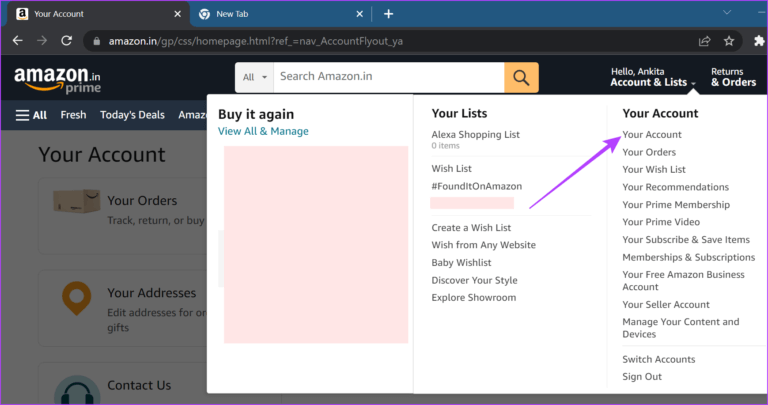Switch to the New Tab browser tab

click(x=280, y=14)
